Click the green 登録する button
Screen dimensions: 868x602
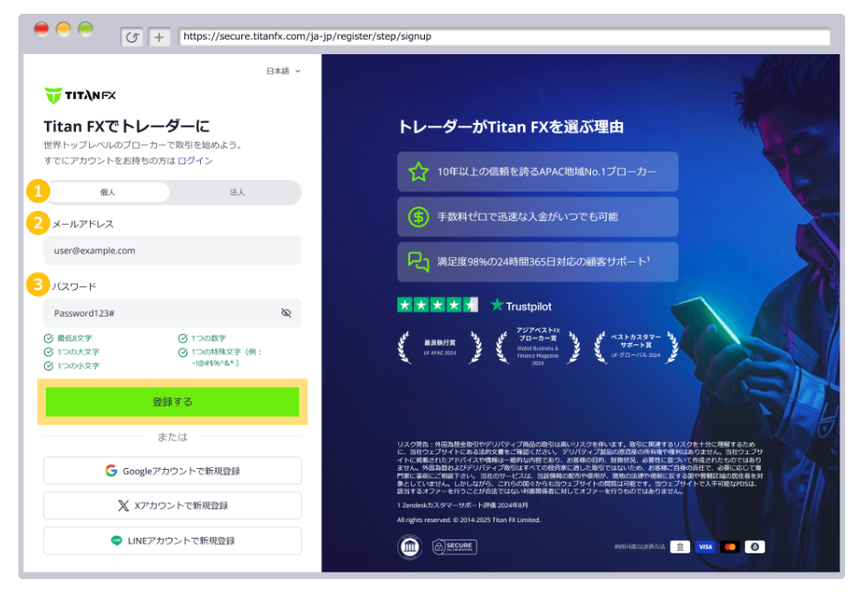[172, 402]
